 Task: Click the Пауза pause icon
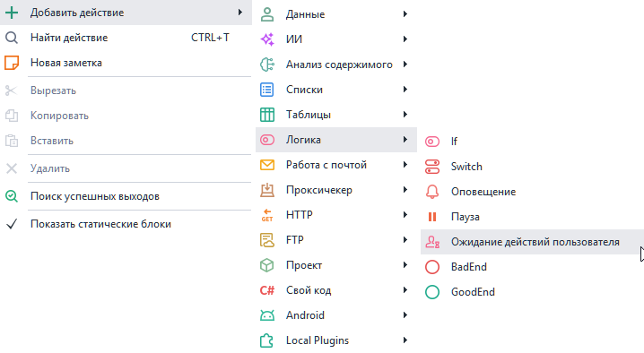[432, 217]
